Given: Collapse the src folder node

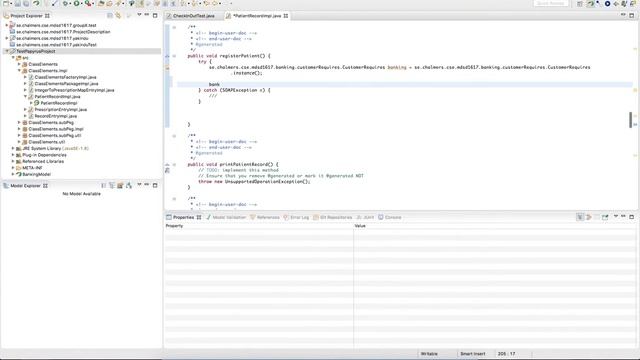Looking at the screenshot, I should (x=13, y=58).
